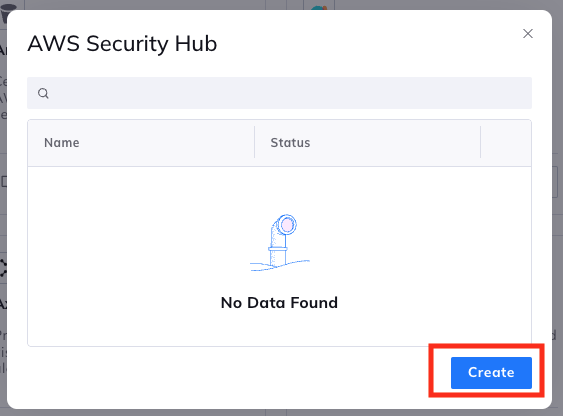563x416 pixels.
Task: Click the blue Create button
Action: tap(491, 373)
